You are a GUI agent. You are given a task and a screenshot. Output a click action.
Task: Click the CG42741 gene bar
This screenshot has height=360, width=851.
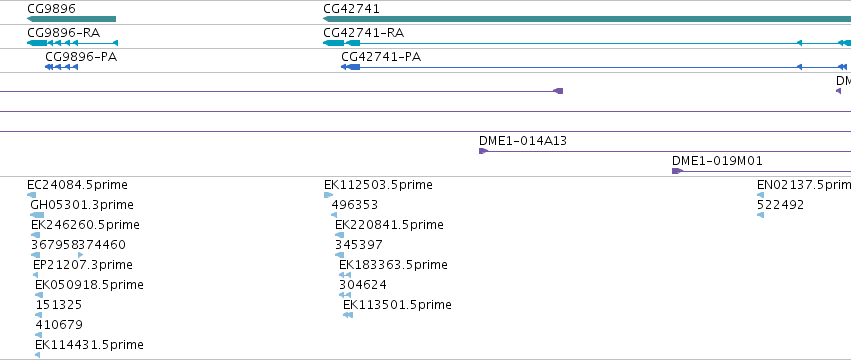click(587, 19)
